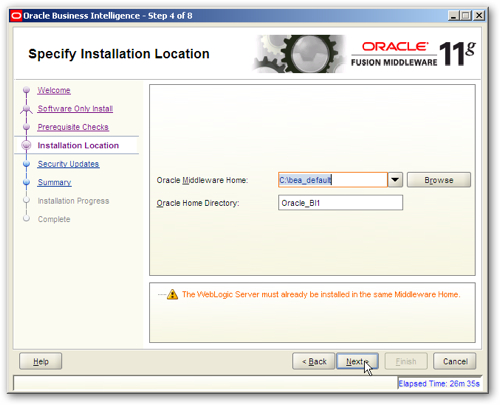The height and width of the screenshot is (405, 500).
Task: Click the Security Updates step node marker
Action: point(27,164)
